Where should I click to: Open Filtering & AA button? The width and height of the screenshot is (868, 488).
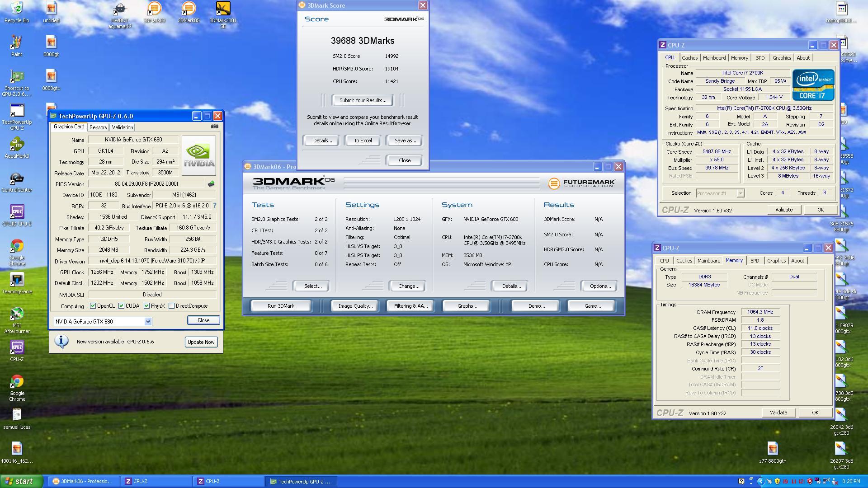tap(410, 306)
